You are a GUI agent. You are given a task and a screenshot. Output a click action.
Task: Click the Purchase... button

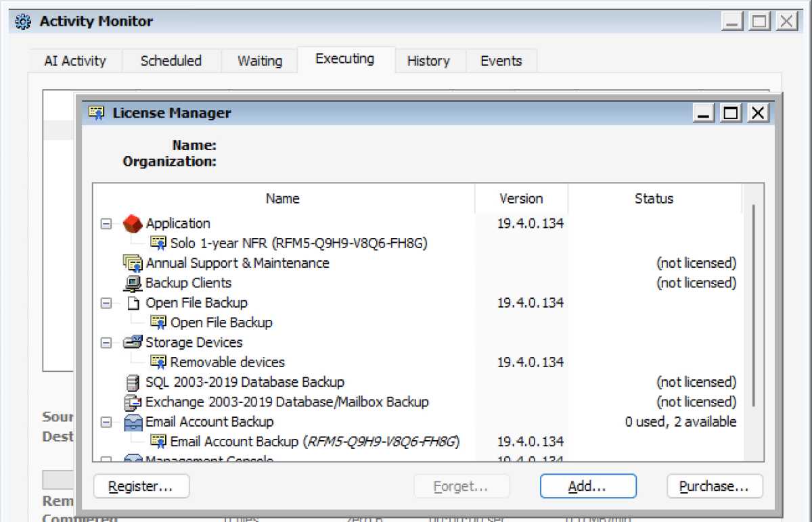pyautogui.click(x=715, y=486)
